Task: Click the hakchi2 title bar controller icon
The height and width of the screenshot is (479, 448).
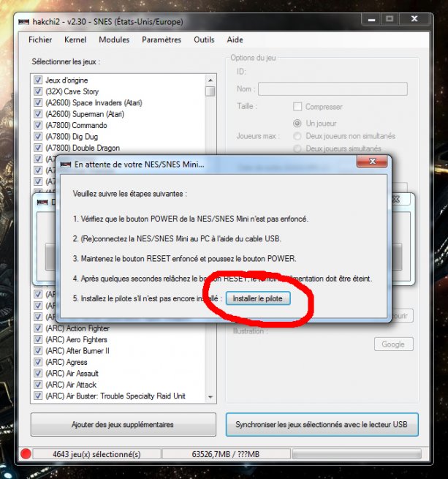Action: tap(24, 22)
